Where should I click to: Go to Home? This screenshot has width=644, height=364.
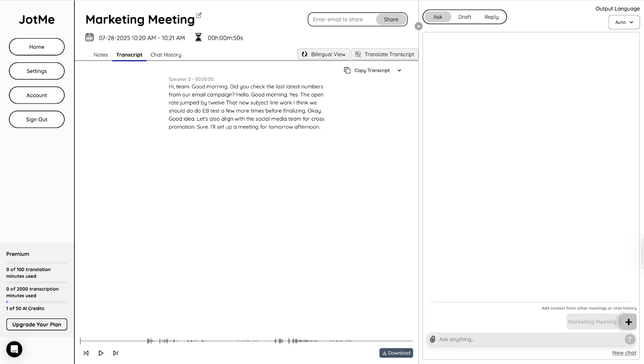37,47
